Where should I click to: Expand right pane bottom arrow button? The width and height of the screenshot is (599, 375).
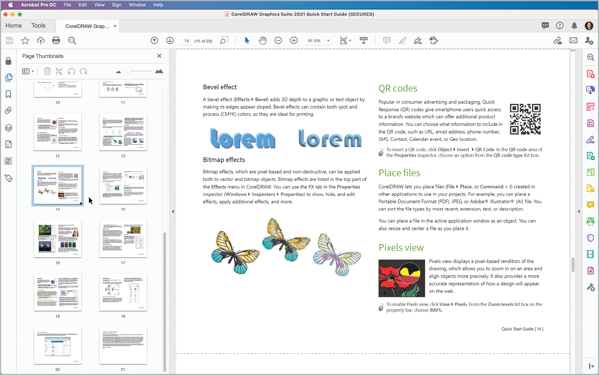pos(591,366)
